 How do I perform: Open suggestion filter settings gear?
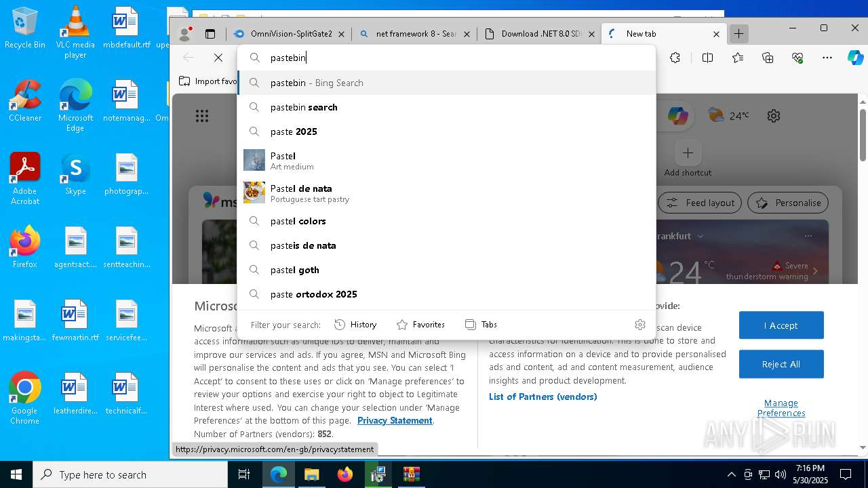click(639, 325)
